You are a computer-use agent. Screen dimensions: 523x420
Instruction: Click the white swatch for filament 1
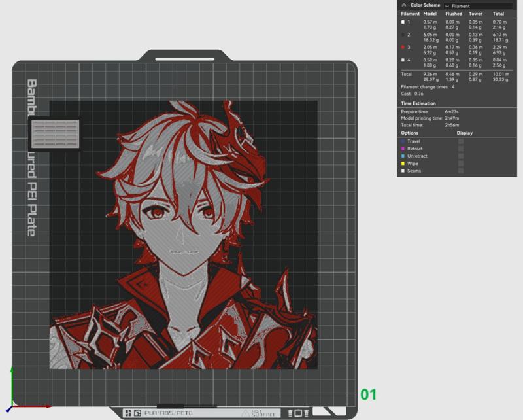[403, 22]
